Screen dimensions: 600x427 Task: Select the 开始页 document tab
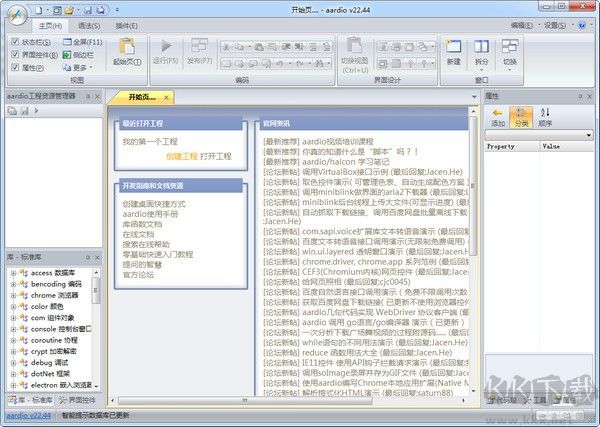[142, 98]
